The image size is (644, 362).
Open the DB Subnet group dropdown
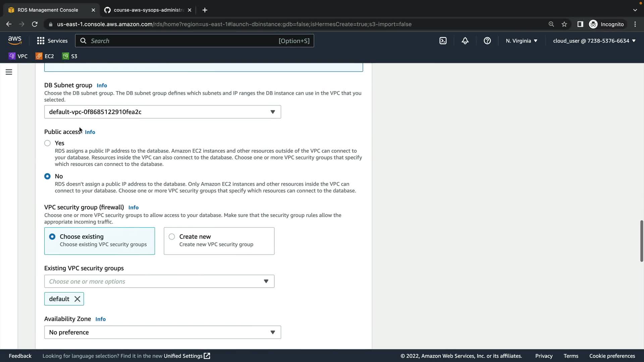point(162,112)
